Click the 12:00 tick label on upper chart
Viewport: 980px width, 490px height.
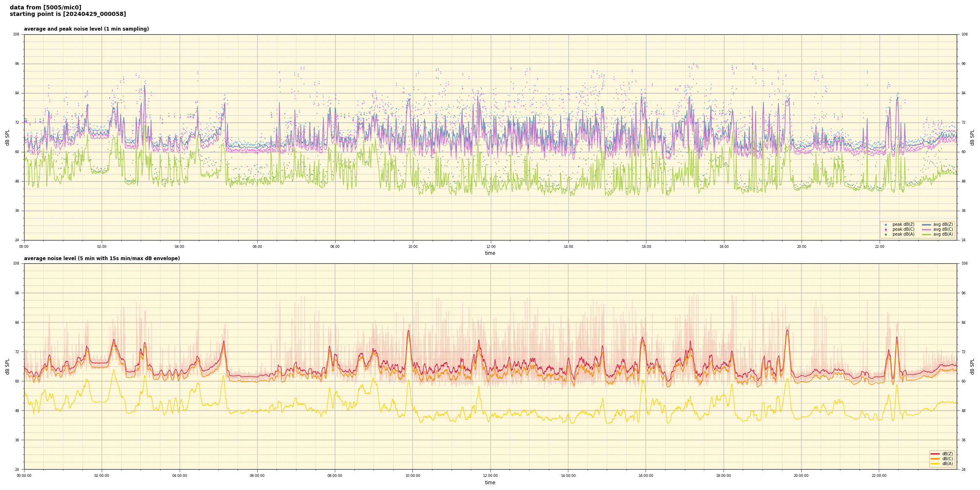490,247
